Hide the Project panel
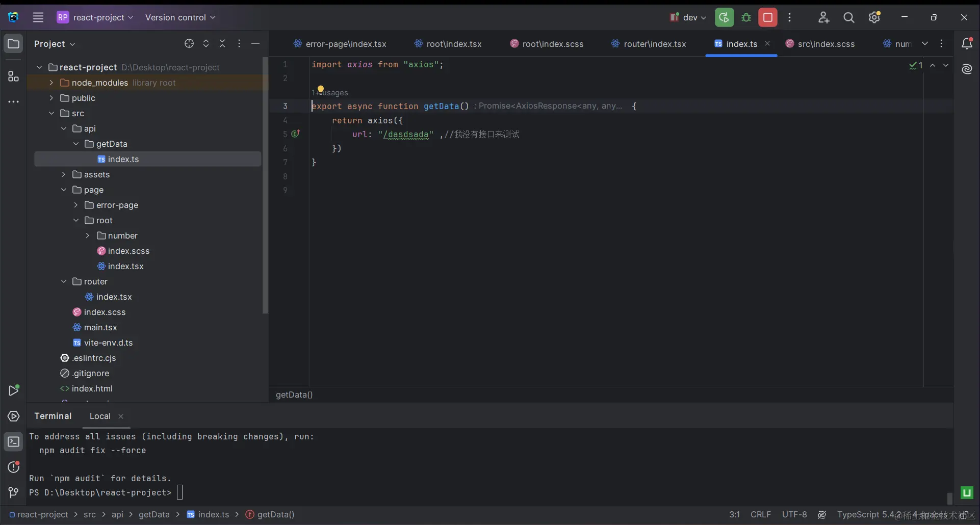 point(255,44)
